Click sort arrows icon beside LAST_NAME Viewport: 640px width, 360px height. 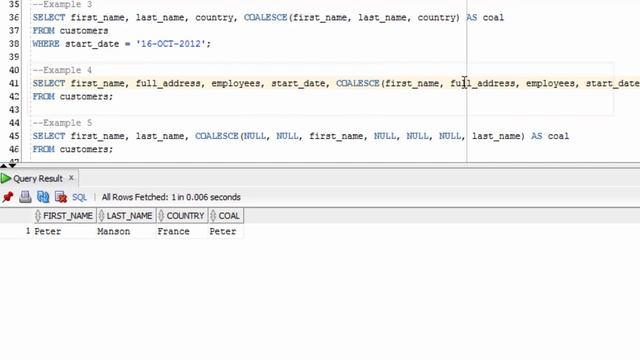(x=102, y=216)
